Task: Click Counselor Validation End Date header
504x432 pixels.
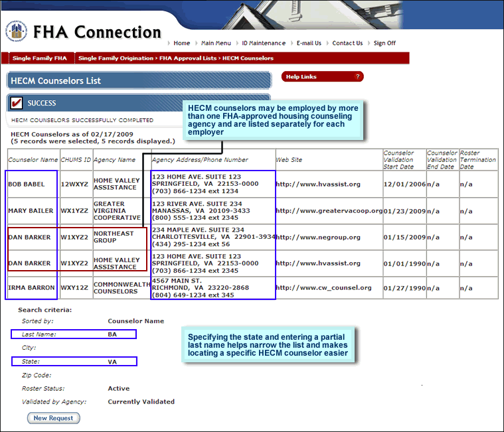Action: pos(442,160)
